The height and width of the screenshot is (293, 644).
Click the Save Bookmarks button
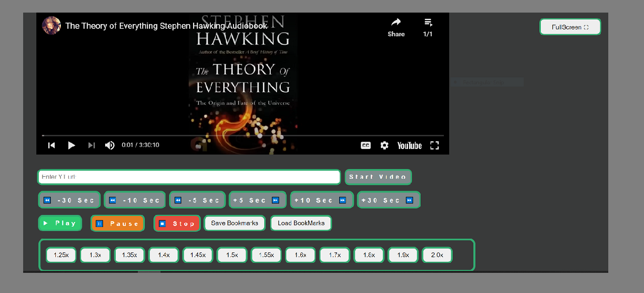(234, 223)
